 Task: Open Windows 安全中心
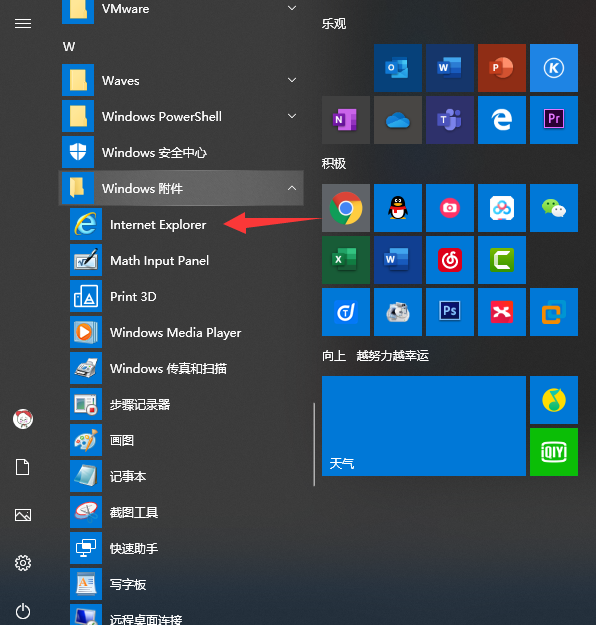pyautogui.click(x=181, y=152)
